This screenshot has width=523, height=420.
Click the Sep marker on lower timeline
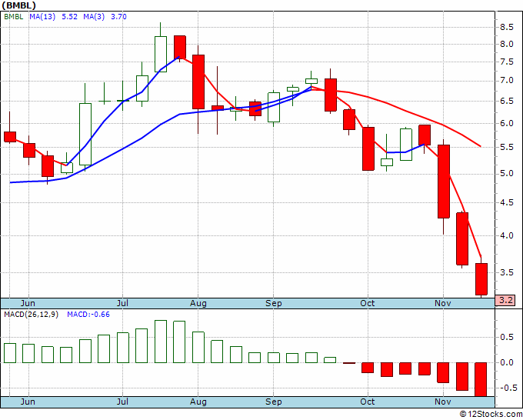click(x=274, y=402)
